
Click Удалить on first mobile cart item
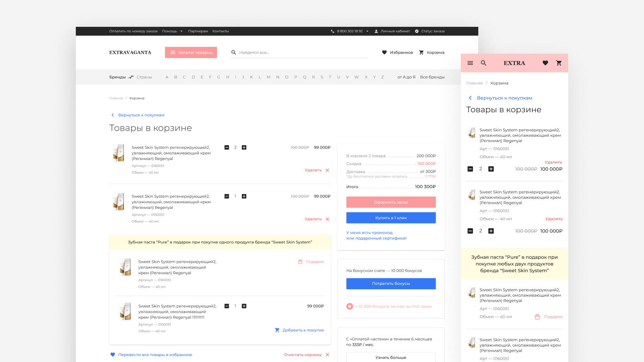pos(553,162)
